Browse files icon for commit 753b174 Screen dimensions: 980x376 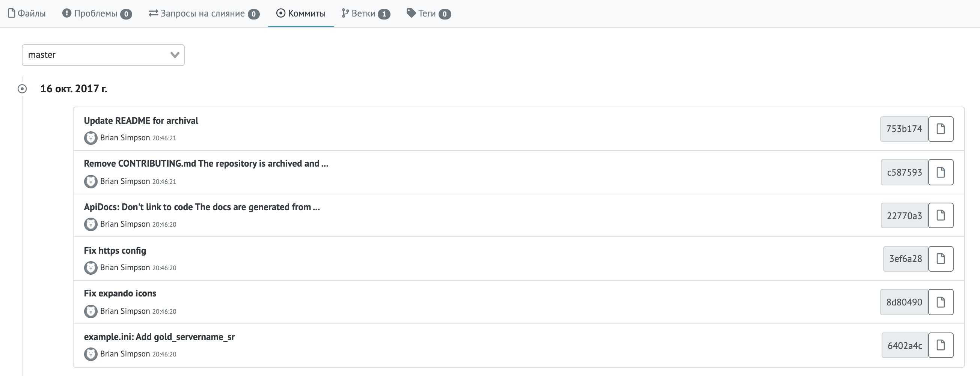coord(941,129)
